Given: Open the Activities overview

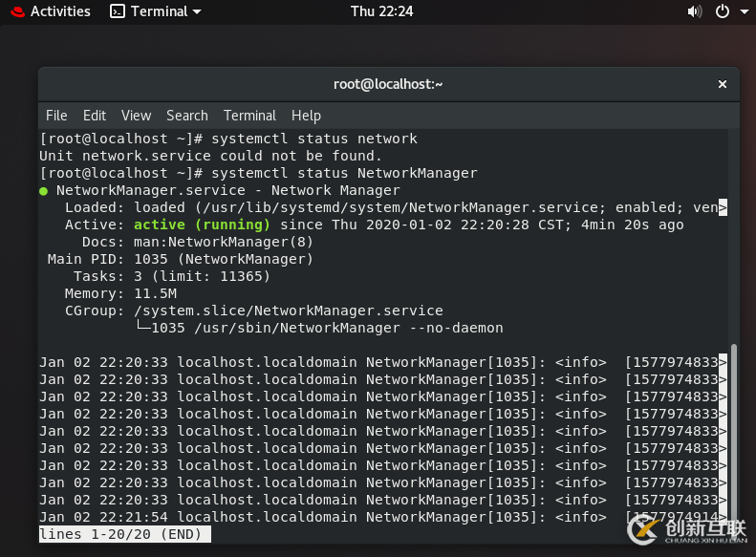Looking at the screenshot, I should [60, 11].
